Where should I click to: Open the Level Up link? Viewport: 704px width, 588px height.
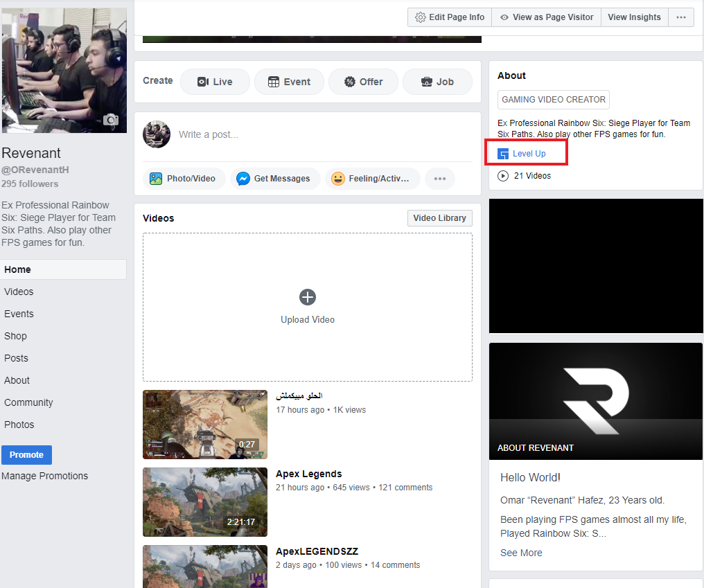click(529, 154)
